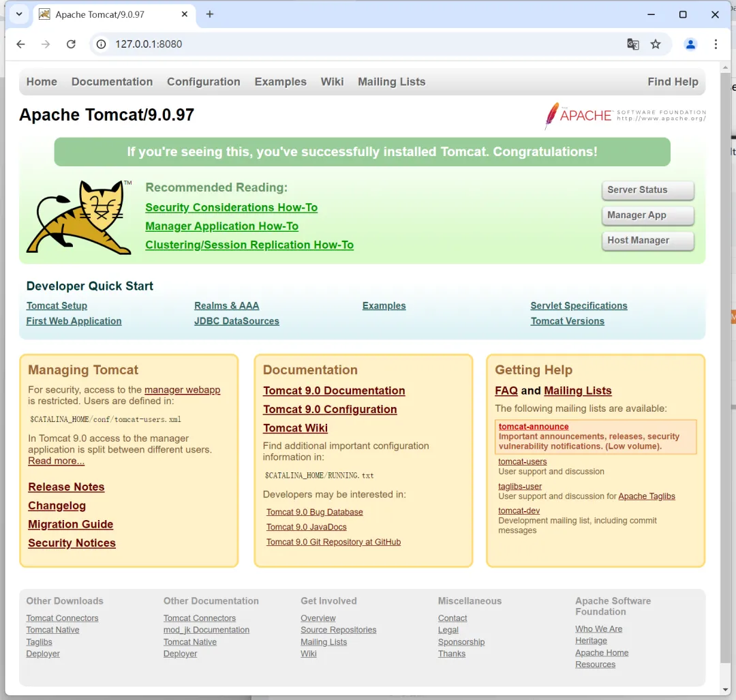Reload the Tomcat page
This screenshot has height=700, width=736.
coord(71,44)
